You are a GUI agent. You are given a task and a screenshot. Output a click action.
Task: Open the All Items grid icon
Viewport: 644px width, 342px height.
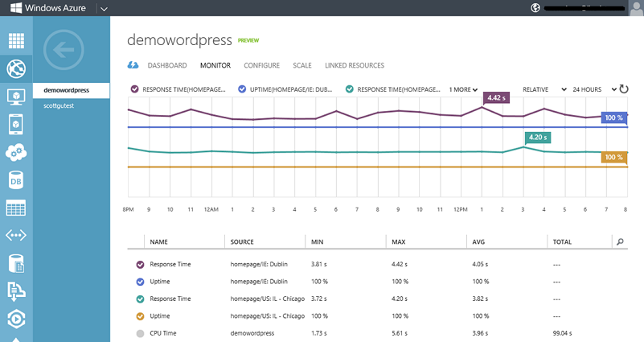(x=16, y=40)
